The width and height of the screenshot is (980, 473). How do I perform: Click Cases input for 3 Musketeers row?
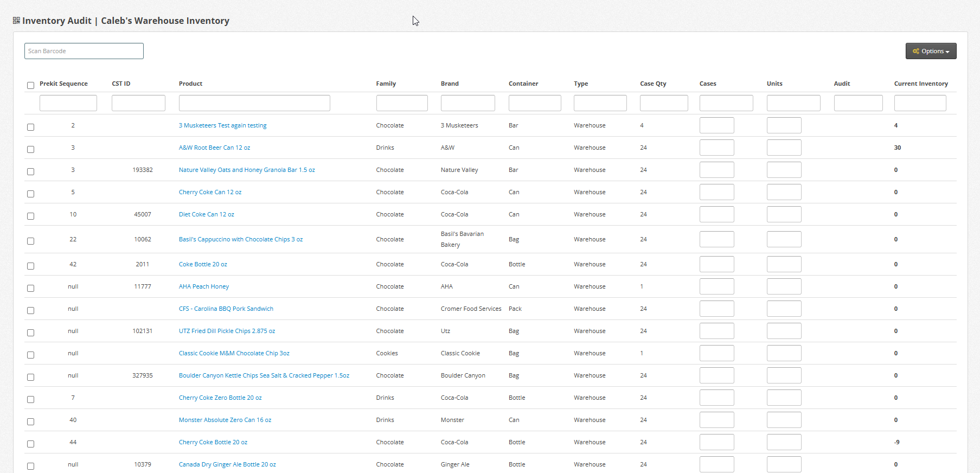(717, 125)
